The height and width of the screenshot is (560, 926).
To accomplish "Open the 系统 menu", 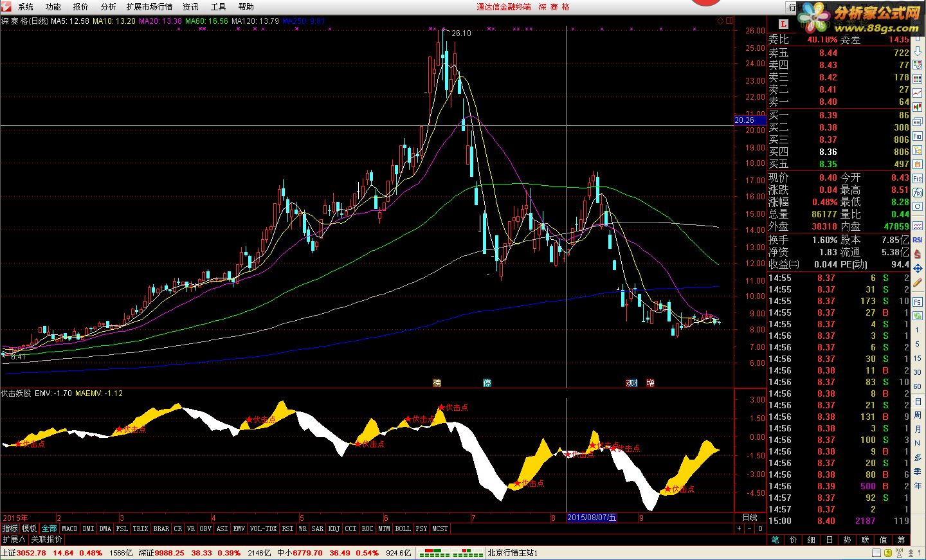I will point(26,6).
